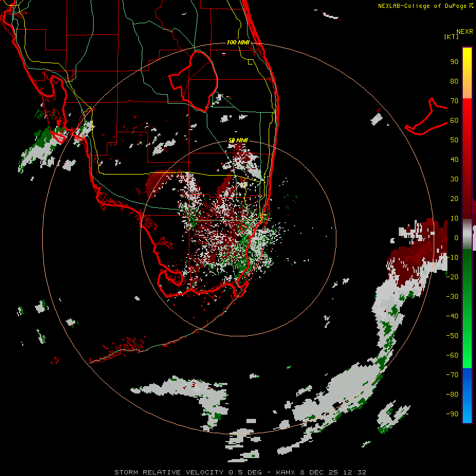This screenshot has height=476, width=476.
Task: Select the 90 value on the velocity scale
Action: coord(454,62)
